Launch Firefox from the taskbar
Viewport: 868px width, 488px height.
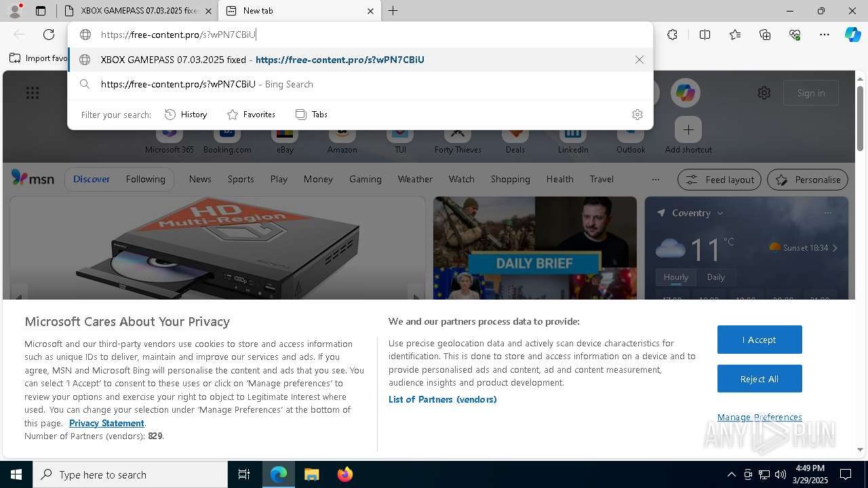tap(344, 474)
